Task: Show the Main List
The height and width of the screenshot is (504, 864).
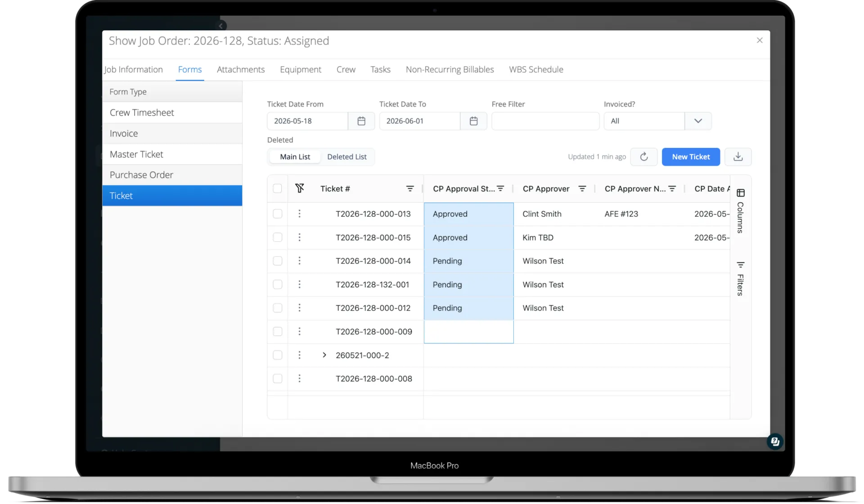Action: pyautogui.click(x=295, y=157)
